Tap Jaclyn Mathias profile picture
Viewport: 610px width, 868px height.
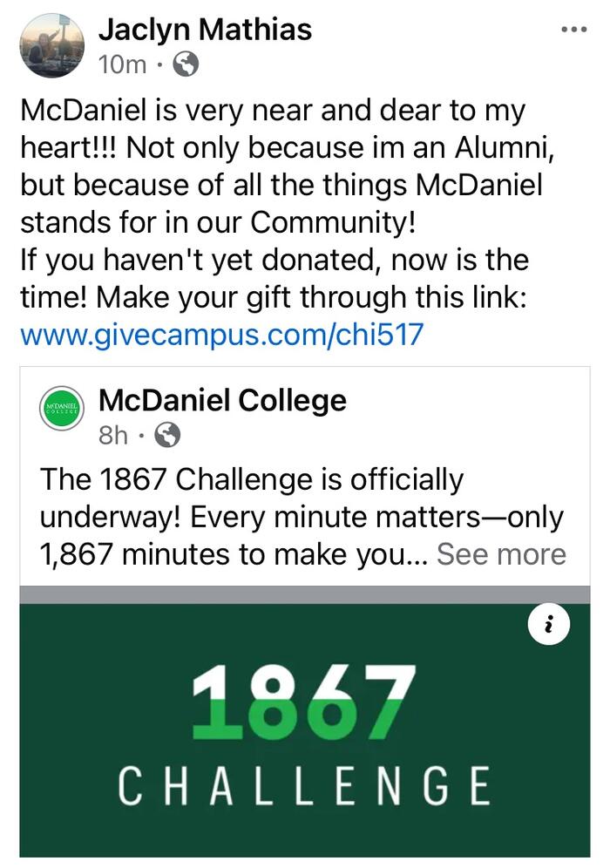pos(52,45)
